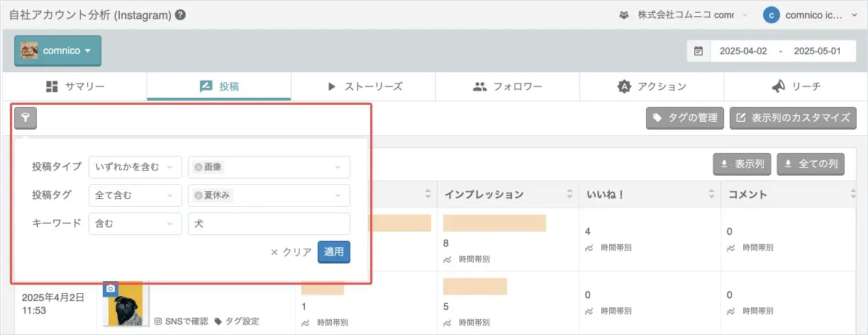Click the blue user avatar icon
Screen dimensions: 868x335
click(x=772, y=14)
